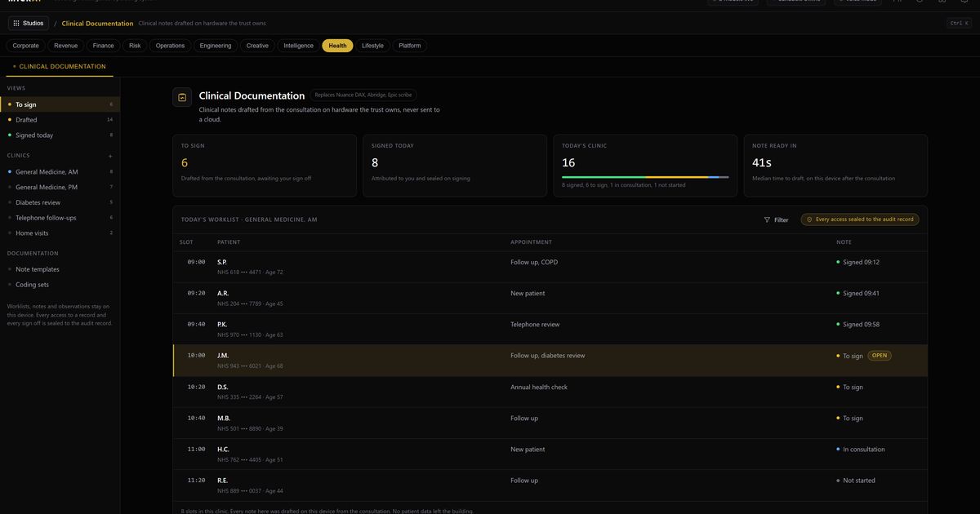Select the Engineering studio tab
This screenshot has height=514, width=980.
tap(216, 46)
